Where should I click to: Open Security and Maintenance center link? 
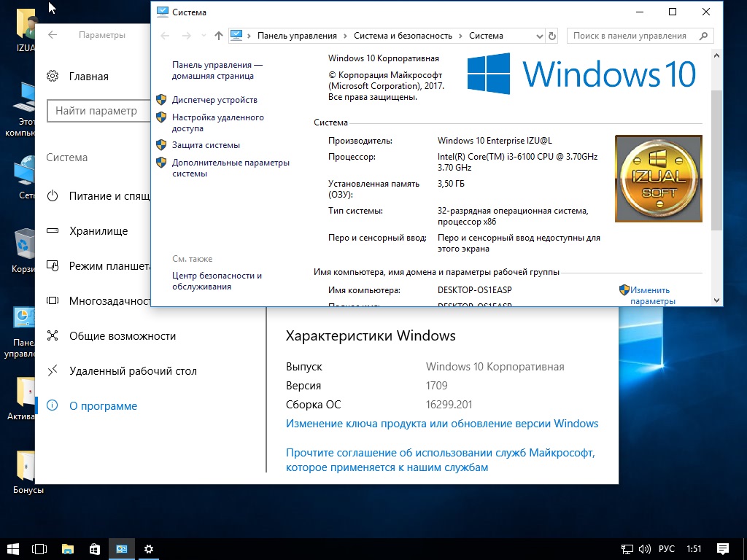217,281
